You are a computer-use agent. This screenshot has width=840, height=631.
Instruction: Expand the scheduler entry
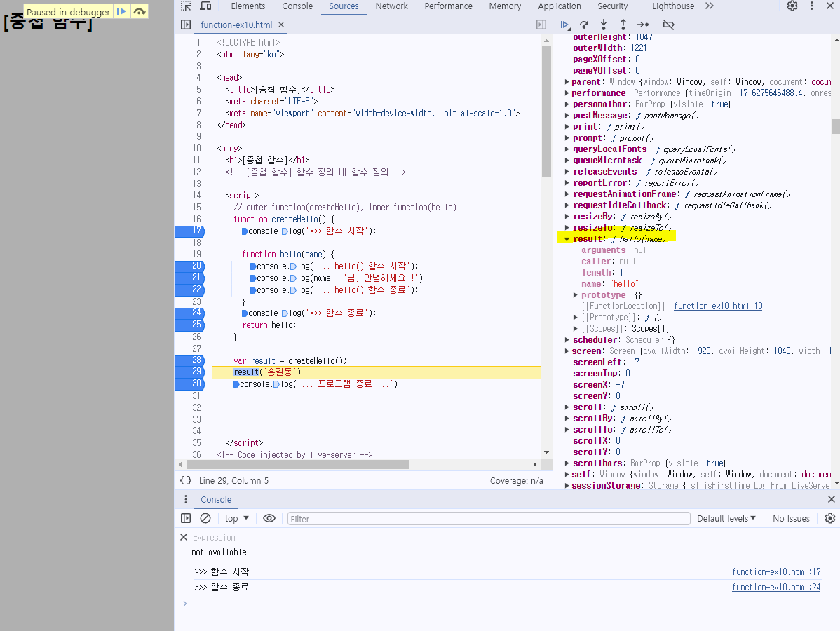pos(567,340)
